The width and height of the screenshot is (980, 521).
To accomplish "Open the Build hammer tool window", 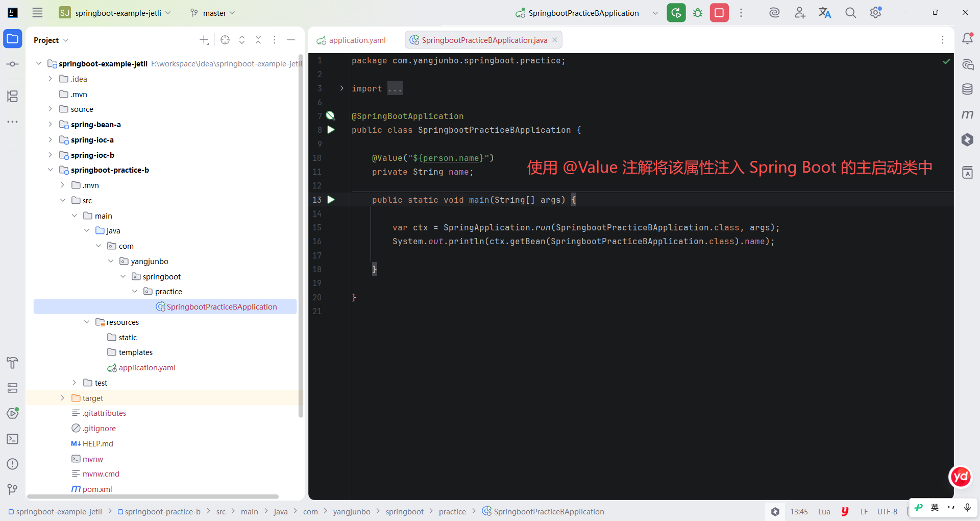I will tap(13, 363).
